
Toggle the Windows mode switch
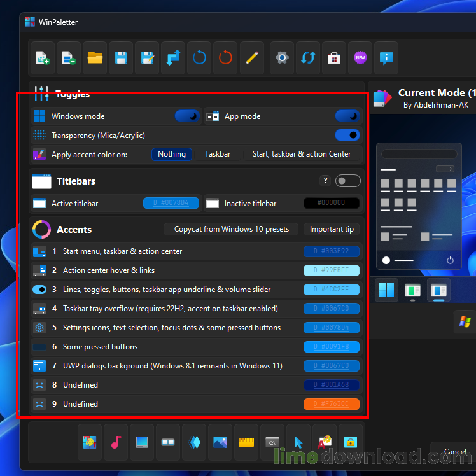click(187, 116)
